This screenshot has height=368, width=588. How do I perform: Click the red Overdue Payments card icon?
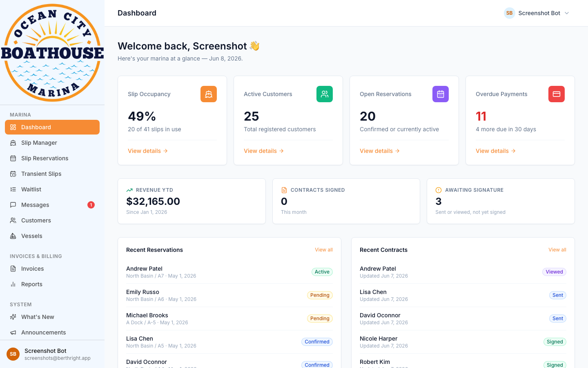557,94
